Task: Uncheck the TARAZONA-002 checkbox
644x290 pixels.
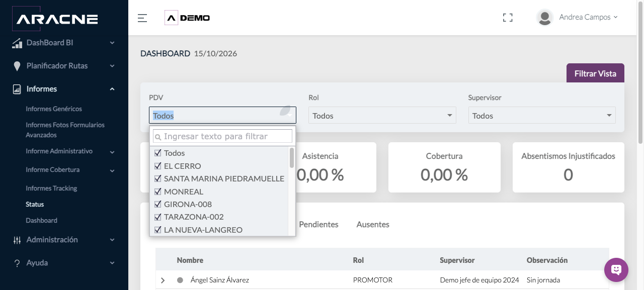Action: tap(158, 217)
